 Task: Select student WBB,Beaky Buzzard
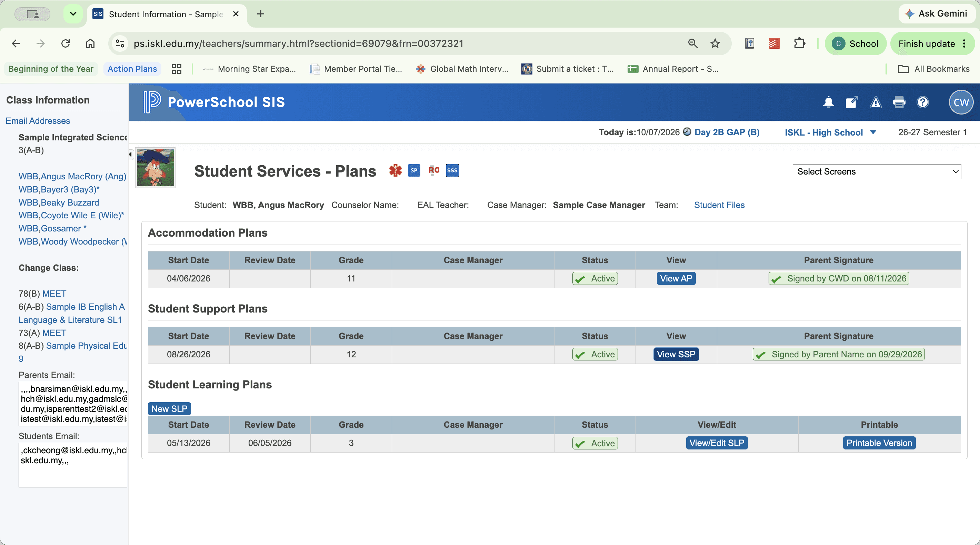(59, 202)
